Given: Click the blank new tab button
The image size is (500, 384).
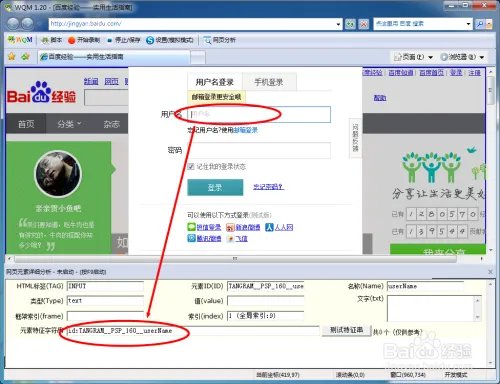Looking at the screenshot, I should 198,57.
